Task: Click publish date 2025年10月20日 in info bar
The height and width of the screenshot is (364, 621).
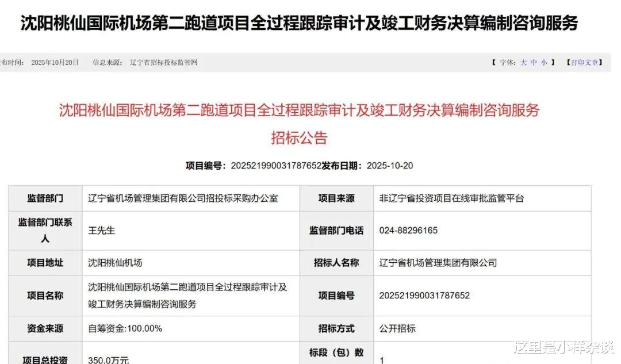Action: pyautogui.click(x=55, y=62)
